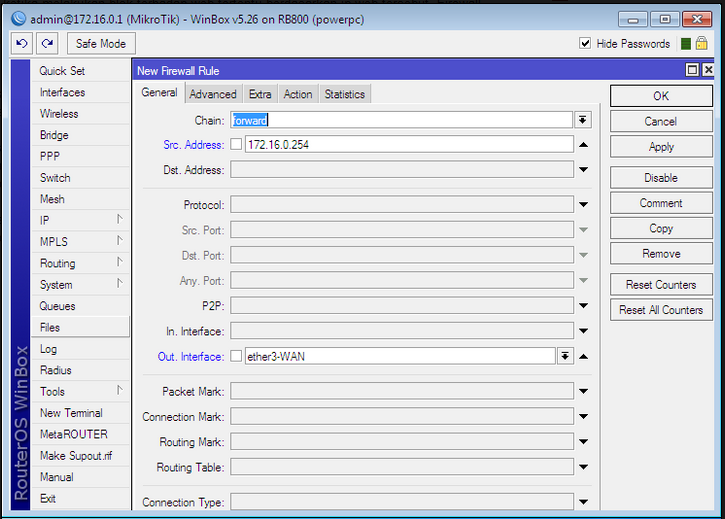Expand the Packet Mark field
This screenshot has width=725, height=519.
(584, 391)
